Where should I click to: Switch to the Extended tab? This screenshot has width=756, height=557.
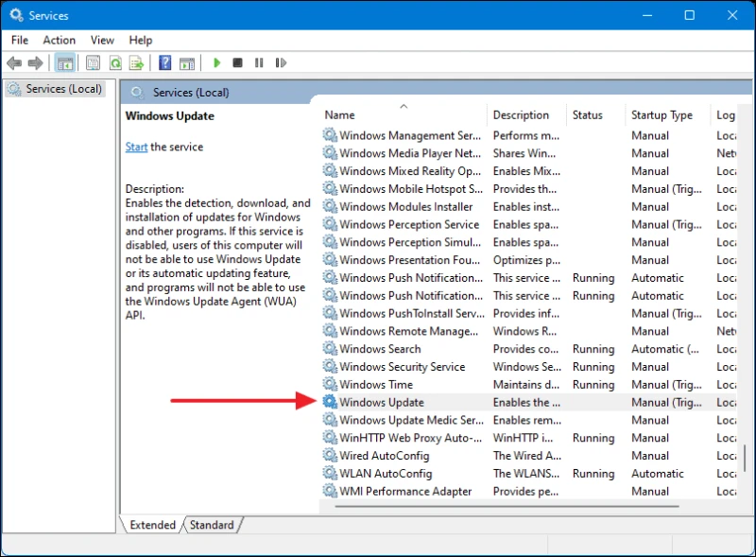(152, 525)
